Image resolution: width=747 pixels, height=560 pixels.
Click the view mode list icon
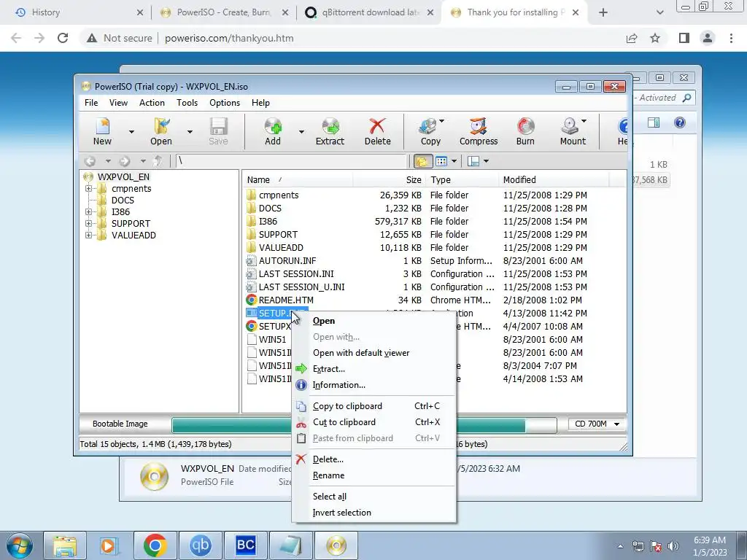coord(441,161)
